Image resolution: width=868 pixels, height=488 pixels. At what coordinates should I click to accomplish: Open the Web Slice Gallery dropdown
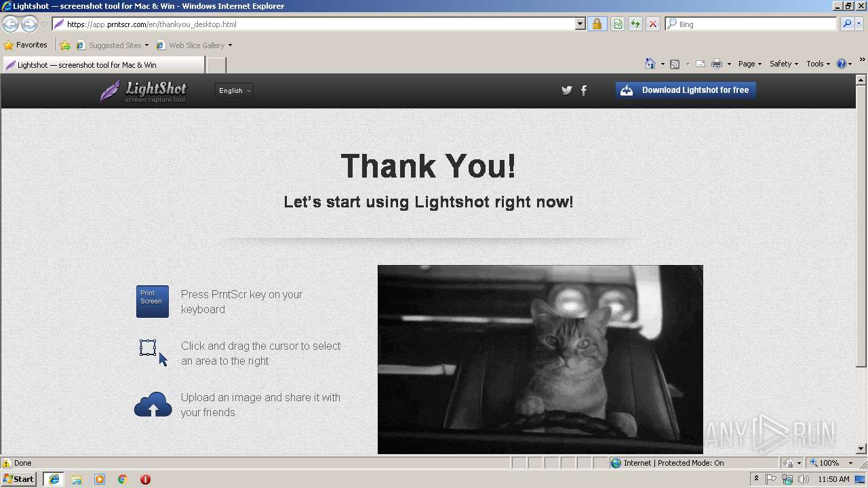coord(194,45)
